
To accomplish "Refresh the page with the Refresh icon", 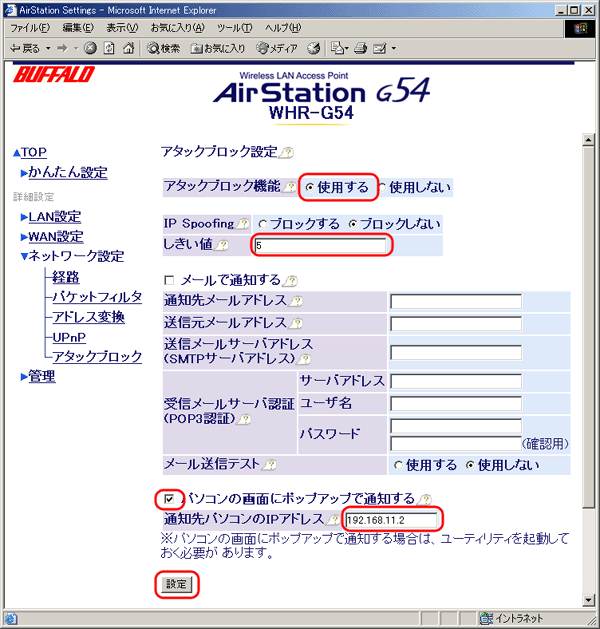I will [109, 49].
